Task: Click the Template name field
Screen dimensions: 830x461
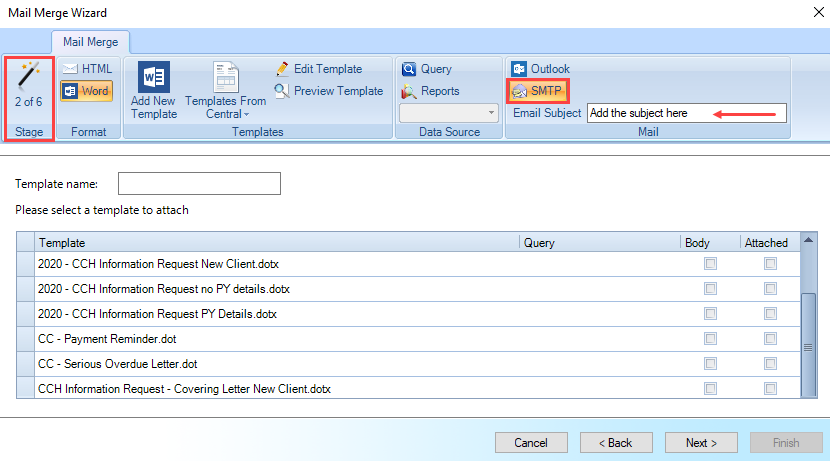Action: 199,183
